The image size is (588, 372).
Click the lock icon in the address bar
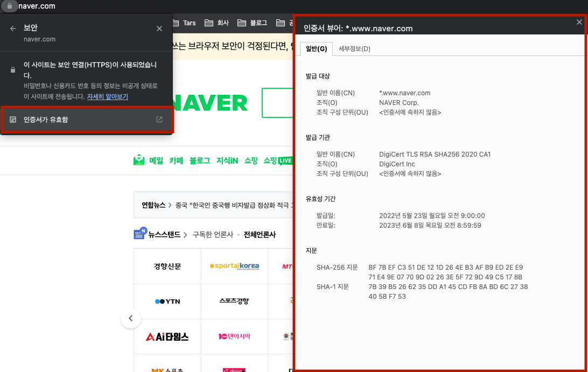[x=9, y=5]
